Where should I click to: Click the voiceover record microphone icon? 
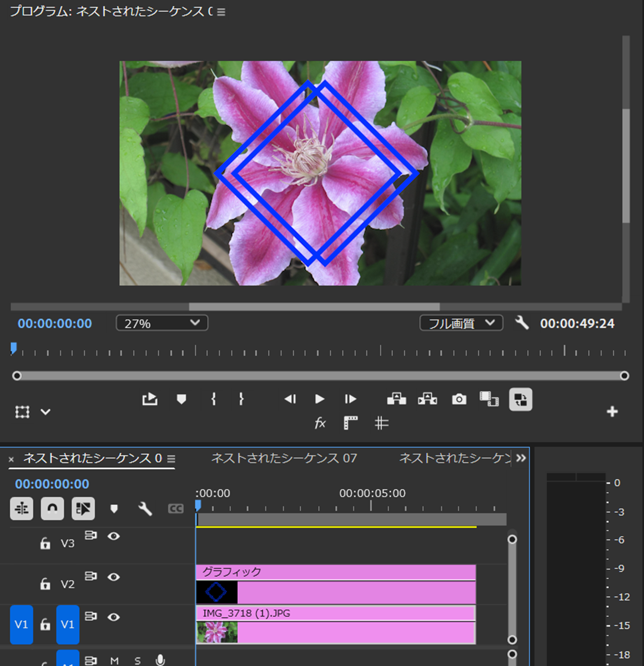coord(161,660)
